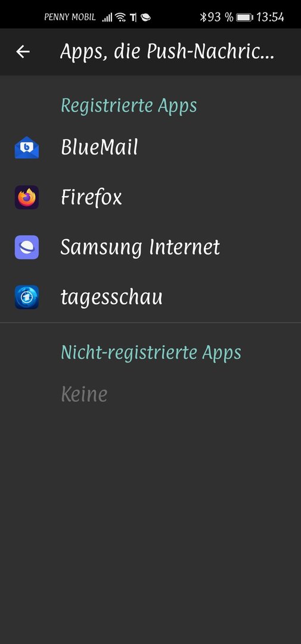Tap the 93 % battery percentage

[221, 17]
